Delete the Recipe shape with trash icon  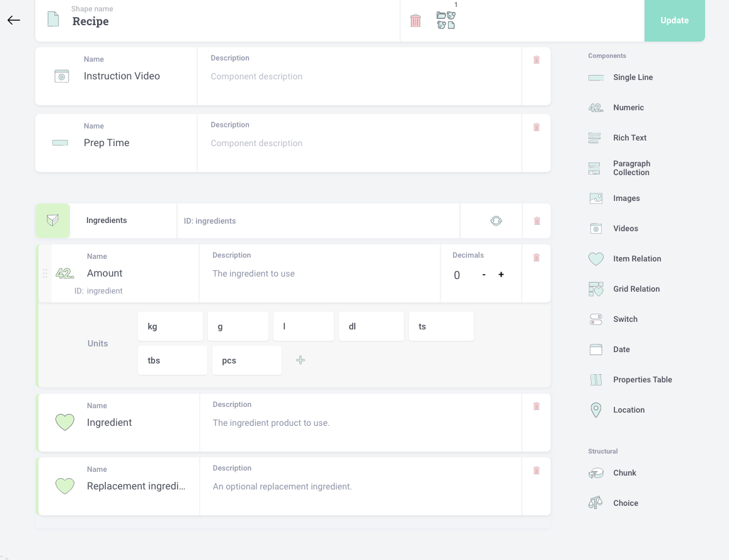point(415,20)
